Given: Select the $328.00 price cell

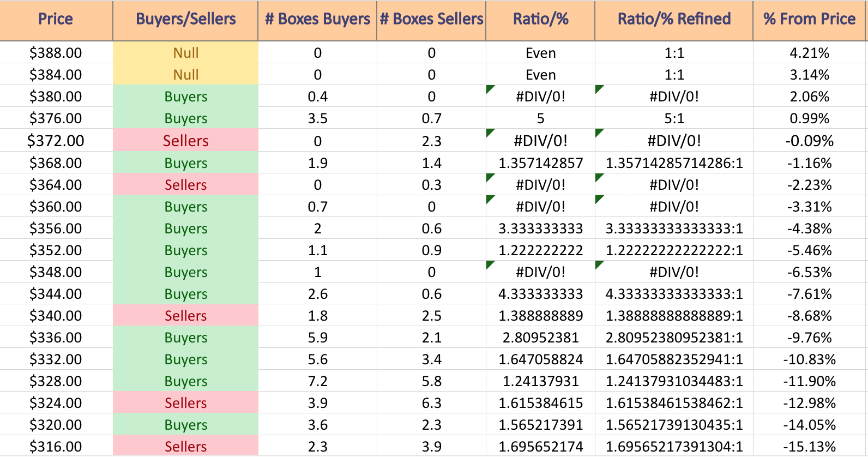Looking at the screenshot, I should pyautogui.click(x=56, y=381).
